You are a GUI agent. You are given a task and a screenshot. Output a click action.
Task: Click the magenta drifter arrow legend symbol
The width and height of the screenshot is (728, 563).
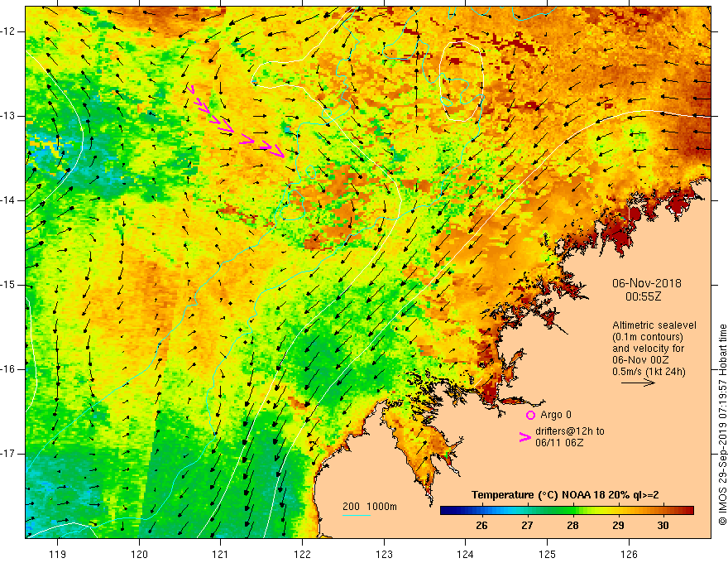point(524,437)
